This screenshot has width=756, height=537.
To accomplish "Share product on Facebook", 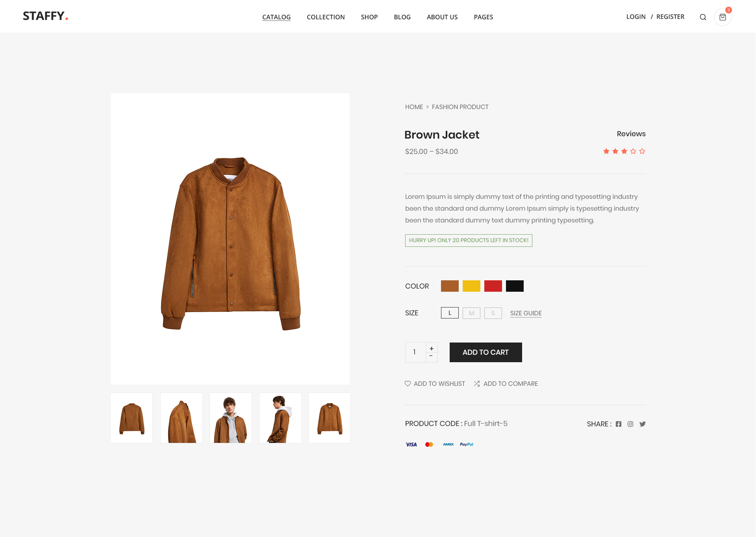I will (619, 424).
